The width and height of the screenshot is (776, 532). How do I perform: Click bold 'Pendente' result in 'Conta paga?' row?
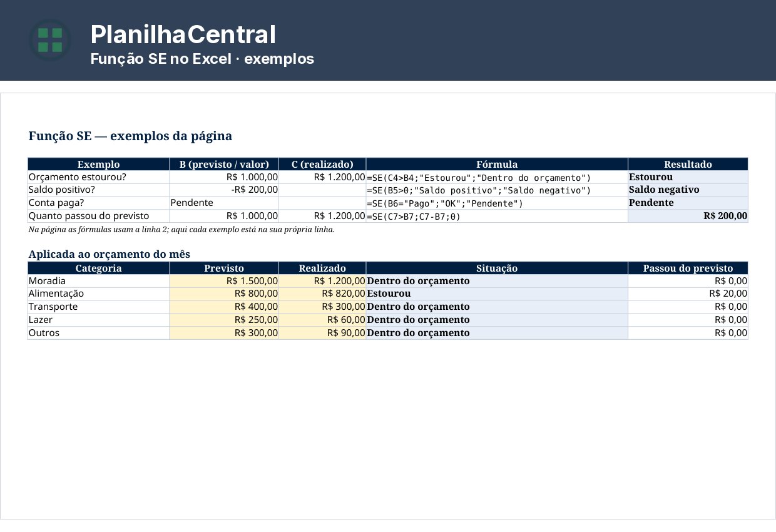[688, 203]
